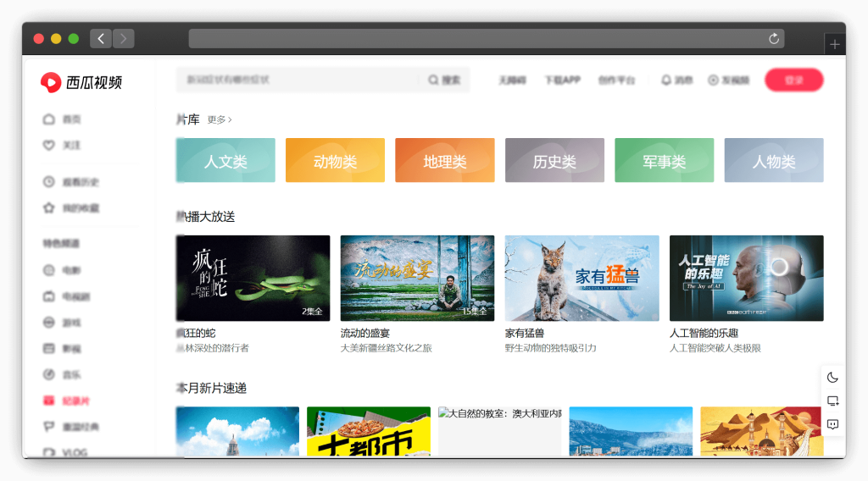Click subtitle 大美新疆丝路文化之旅
The height and width of the screenshot is (481, 868).
386,348
